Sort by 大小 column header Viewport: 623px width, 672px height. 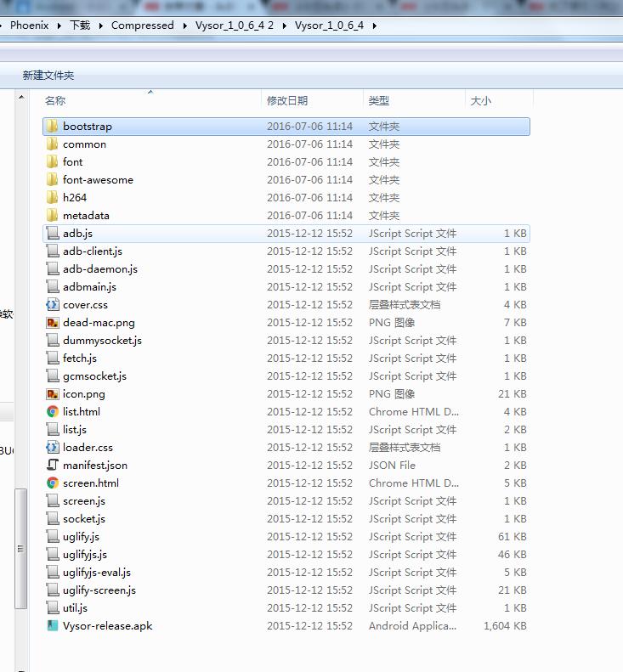481,101
